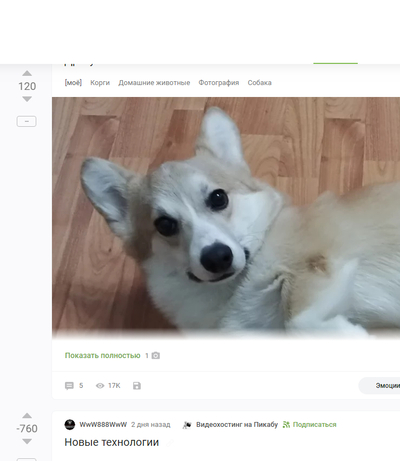The width and height of the screenshot is (400, 461).
Task: Open WwW888WwW user avatar
Action: 70,425
